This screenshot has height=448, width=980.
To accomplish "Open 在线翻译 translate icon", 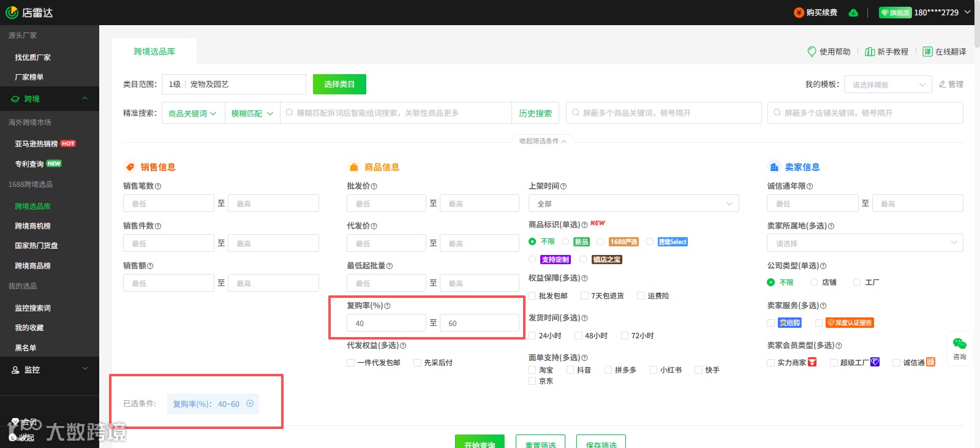I will [928, 51].
